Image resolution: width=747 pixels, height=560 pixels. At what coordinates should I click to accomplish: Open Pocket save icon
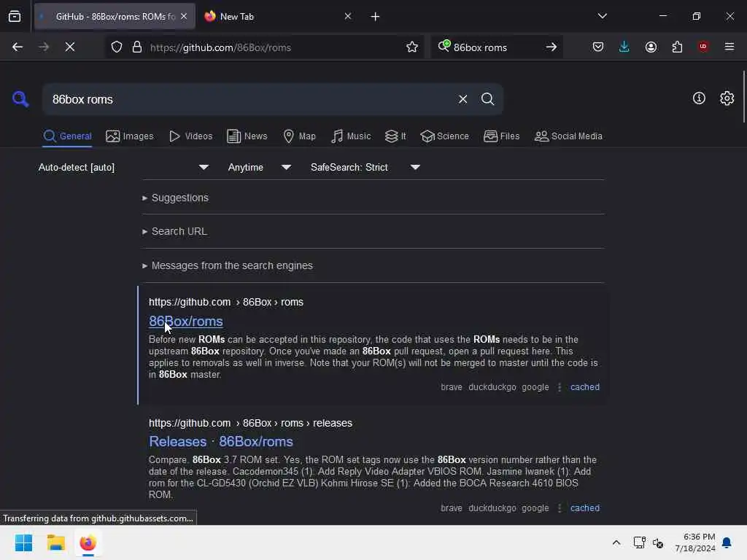tap(598, 47)
